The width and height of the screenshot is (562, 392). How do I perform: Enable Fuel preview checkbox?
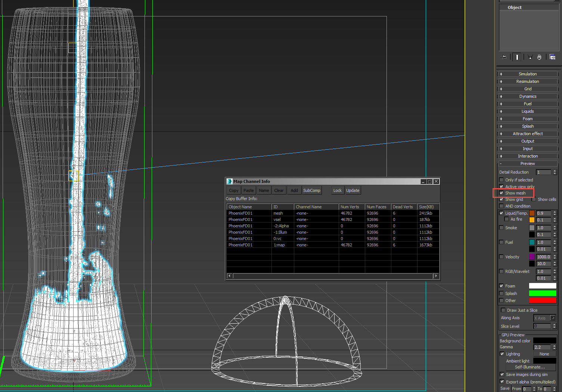click(x=502, y=242)
